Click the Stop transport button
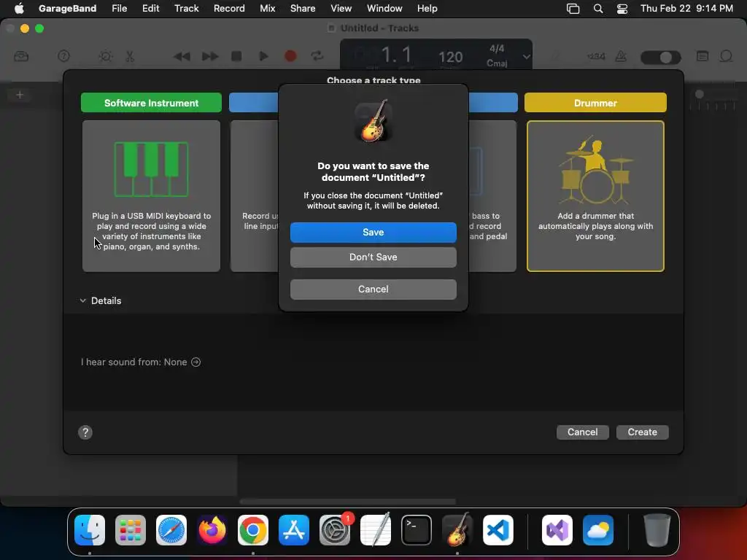This screenshot has height=560, width=747. pyautogui.click(x=236, y=56)
